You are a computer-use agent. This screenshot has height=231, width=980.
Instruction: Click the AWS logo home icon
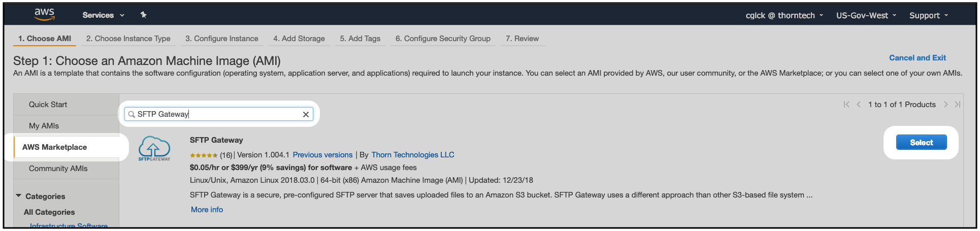45,15
